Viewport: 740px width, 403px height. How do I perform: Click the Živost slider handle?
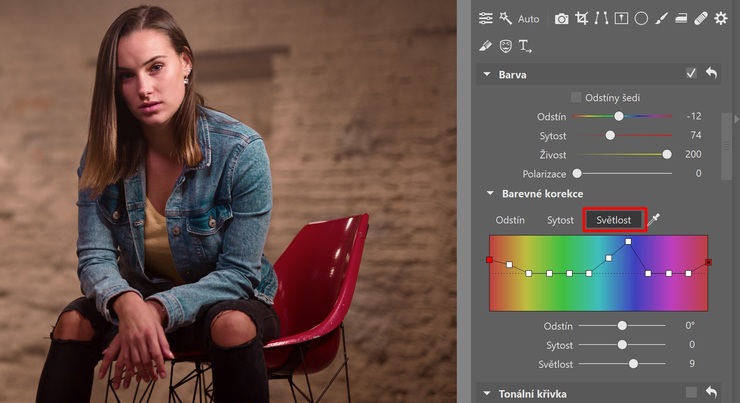[x=667, y=154]
